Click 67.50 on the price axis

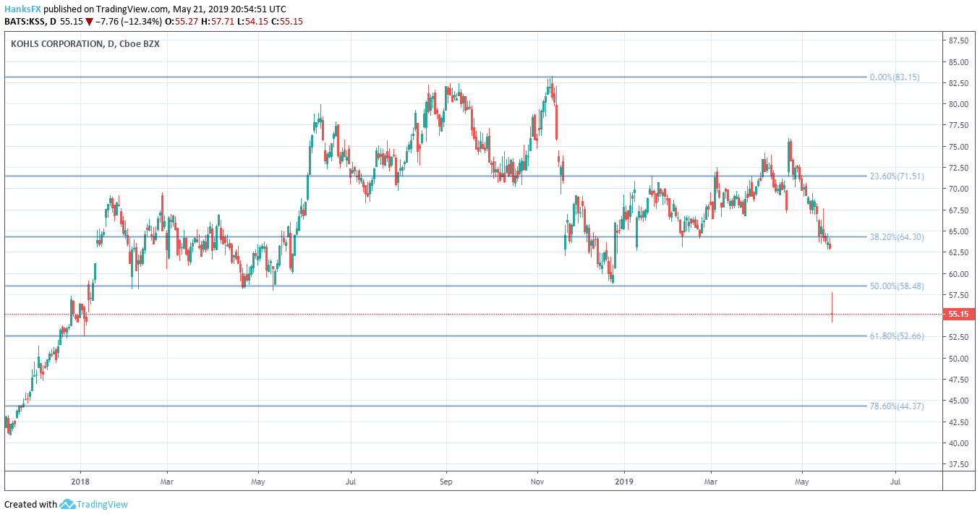point(960,210)
